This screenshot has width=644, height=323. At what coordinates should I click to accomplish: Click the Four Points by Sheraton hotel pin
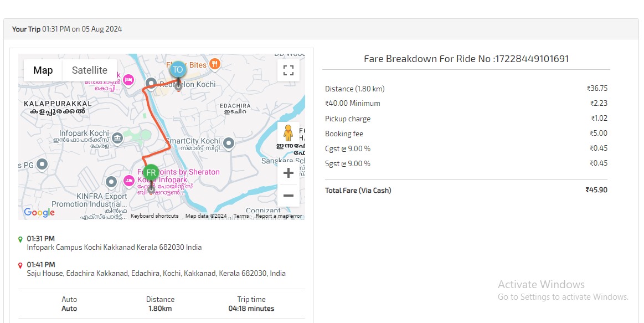pyautogui.click(x=128, y=181)
